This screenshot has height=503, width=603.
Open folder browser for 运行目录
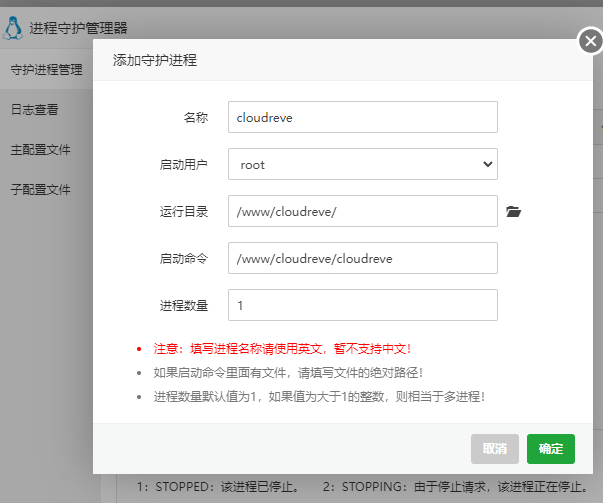514,212
